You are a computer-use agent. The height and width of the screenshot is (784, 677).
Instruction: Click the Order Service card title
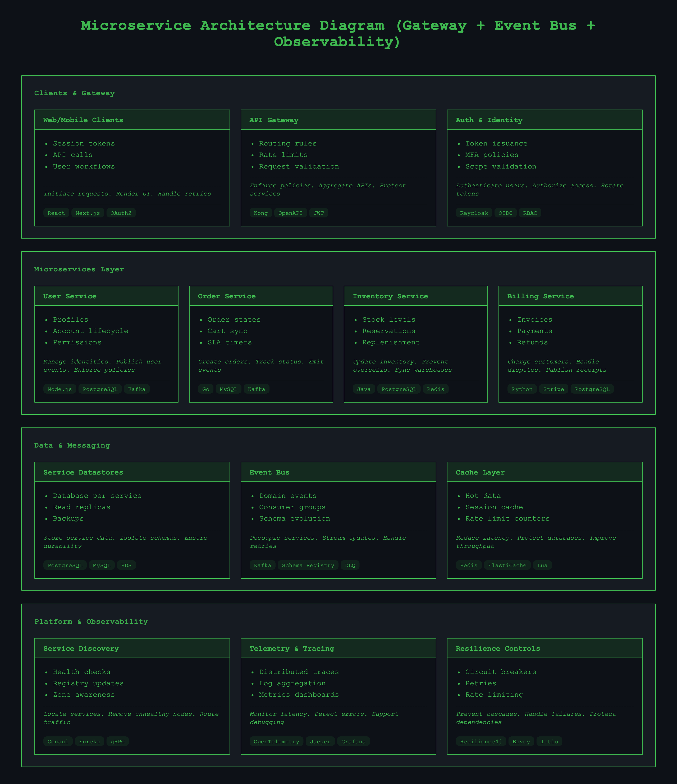[227, 296]
